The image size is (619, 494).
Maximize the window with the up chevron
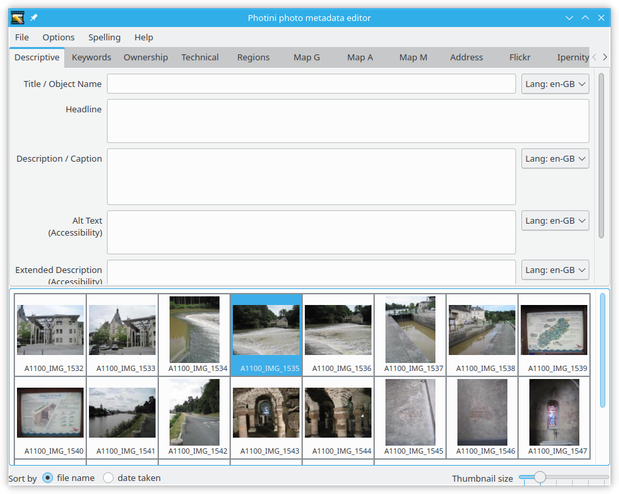pyautogui.click(x=585, y=18)
